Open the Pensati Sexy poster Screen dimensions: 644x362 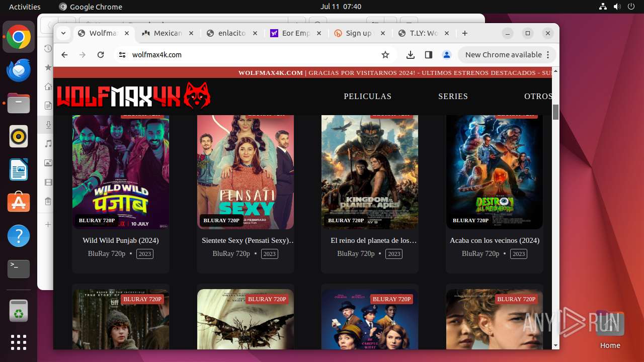(x=246, y=172)
